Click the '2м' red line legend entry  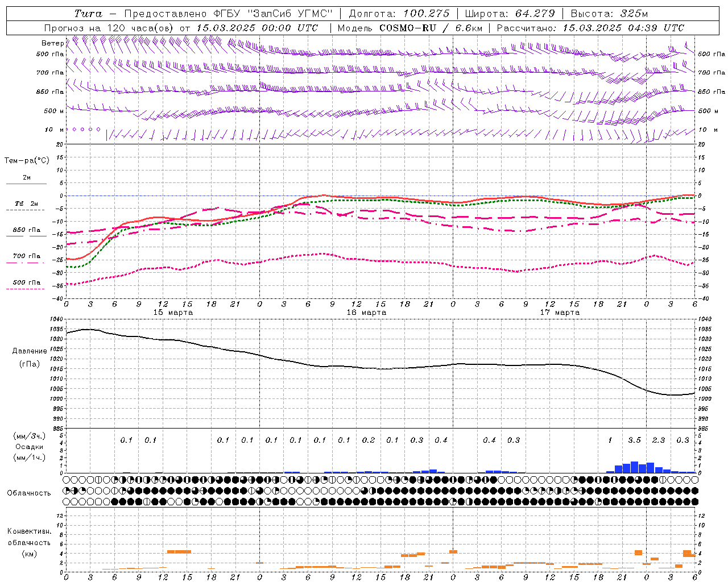coord(27,178)
